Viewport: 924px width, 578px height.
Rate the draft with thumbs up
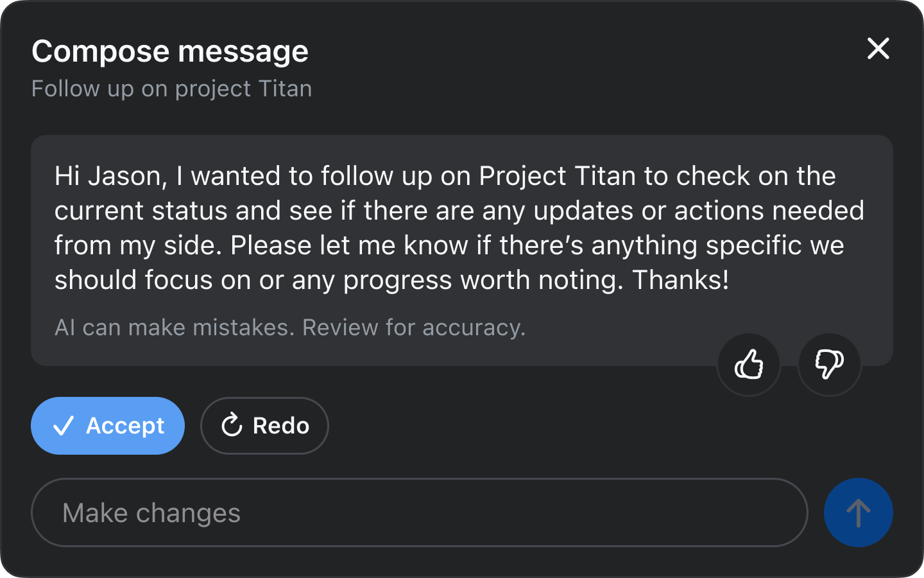(x=748, y=365)
